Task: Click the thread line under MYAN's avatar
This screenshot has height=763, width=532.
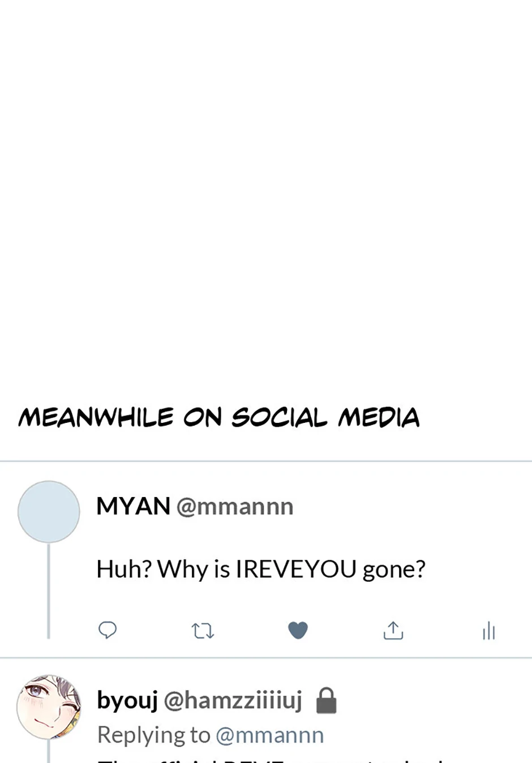Action: (x=49, y=591)
